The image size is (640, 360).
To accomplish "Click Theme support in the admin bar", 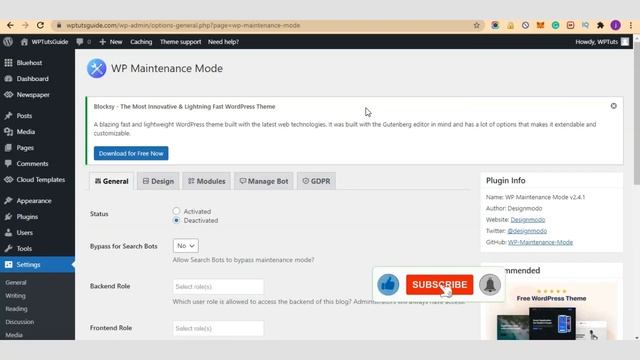I will (x=180, y=42).
